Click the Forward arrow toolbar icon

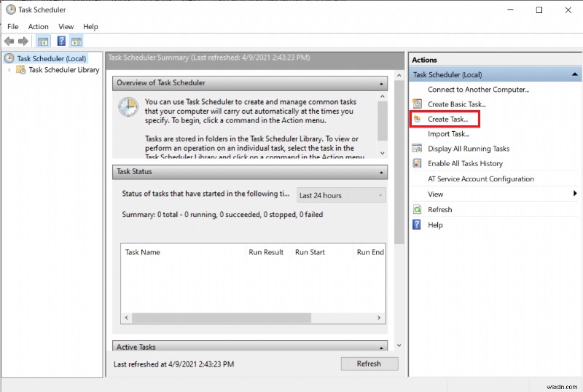[23, 42]
